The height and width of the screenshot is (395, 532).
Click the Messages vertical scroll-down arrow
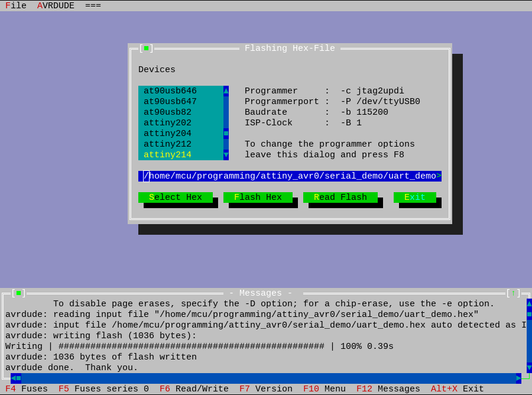529,368
